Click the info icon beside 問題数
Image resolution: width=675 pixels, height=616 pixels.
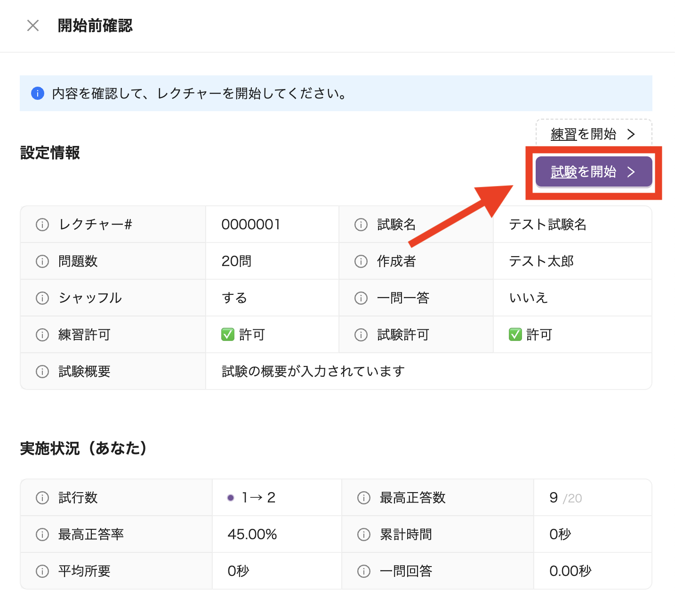[42, 261]
